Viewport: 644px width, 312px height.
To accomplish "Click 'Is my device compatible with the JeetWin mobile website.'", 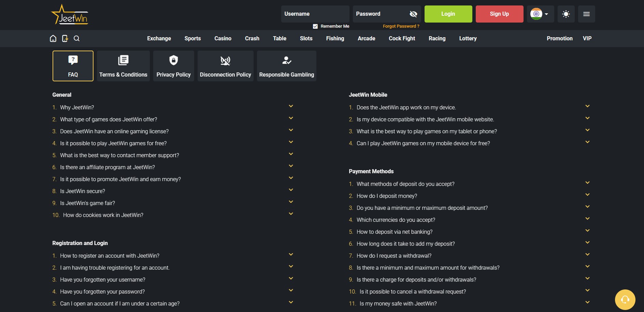I will [x=425, y=120].
